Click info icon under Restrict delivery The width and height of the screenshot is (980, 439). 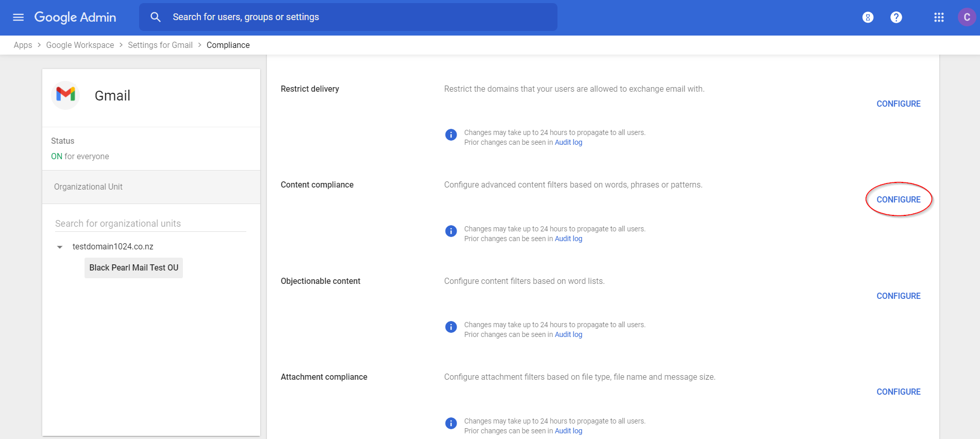coord(451,135)
